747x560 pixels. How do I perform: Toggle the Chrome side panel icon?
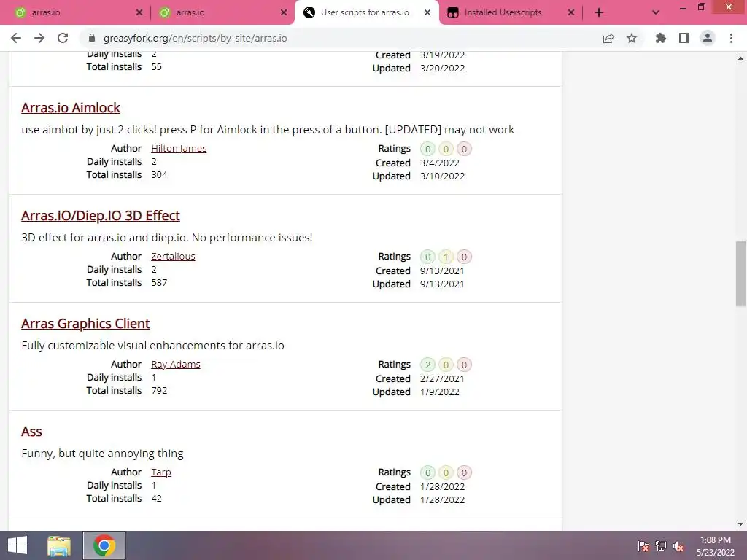point(684,38)
